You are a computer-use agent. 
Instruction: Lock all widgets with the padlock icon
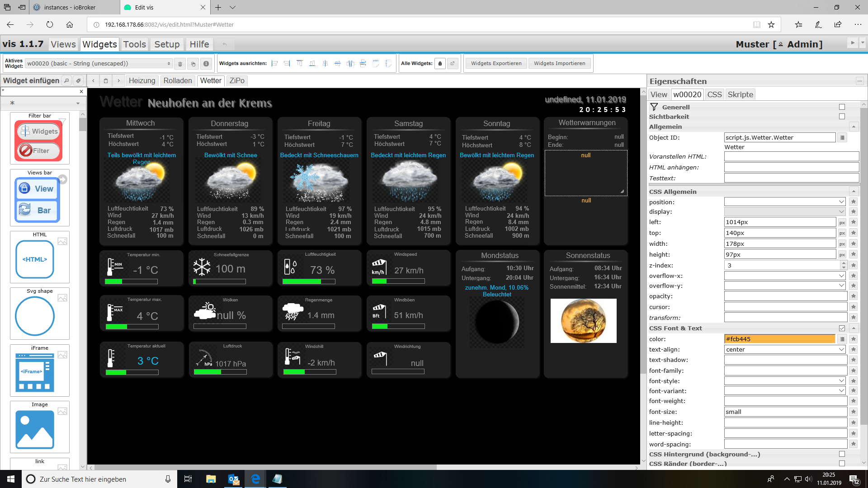(x=440, y=64)
